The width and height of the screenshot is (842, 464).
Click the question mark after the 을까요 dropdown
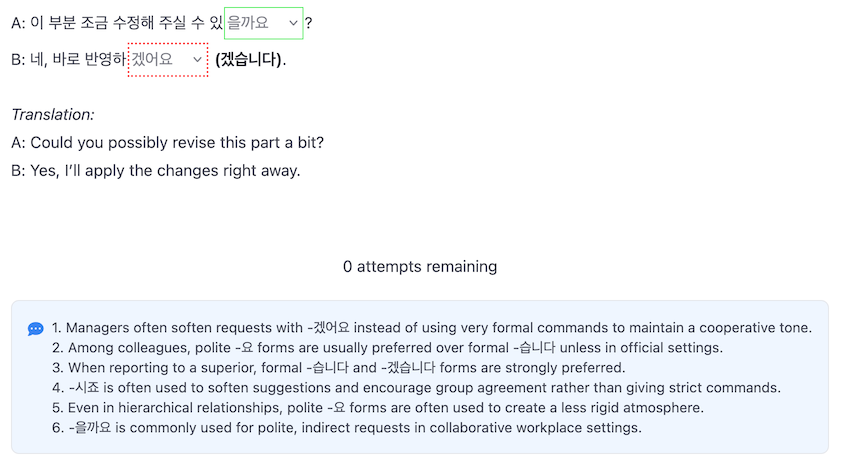(x=309, y=22)
